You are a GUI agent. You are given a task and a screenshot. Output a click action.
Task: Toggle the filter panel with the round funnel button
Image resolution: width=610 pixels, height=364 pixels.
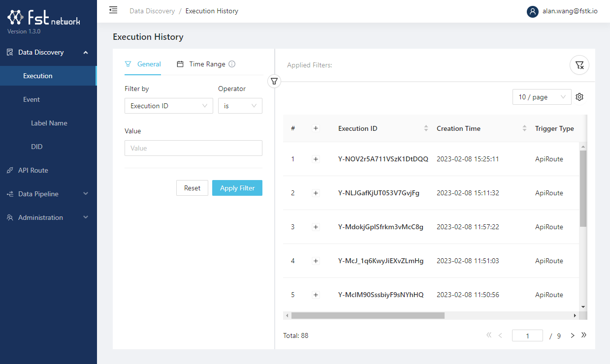click(274, 81)
